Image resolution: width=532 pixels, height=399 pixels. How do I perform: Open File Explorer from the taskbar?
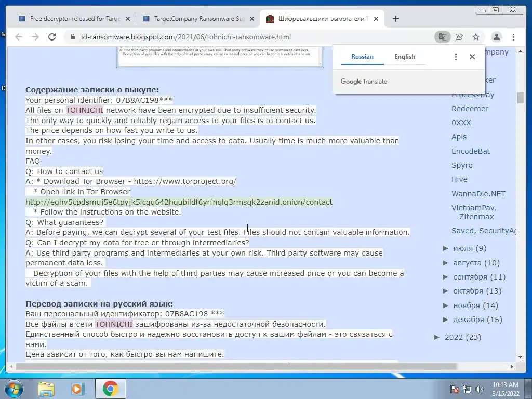tap(46, 389)
